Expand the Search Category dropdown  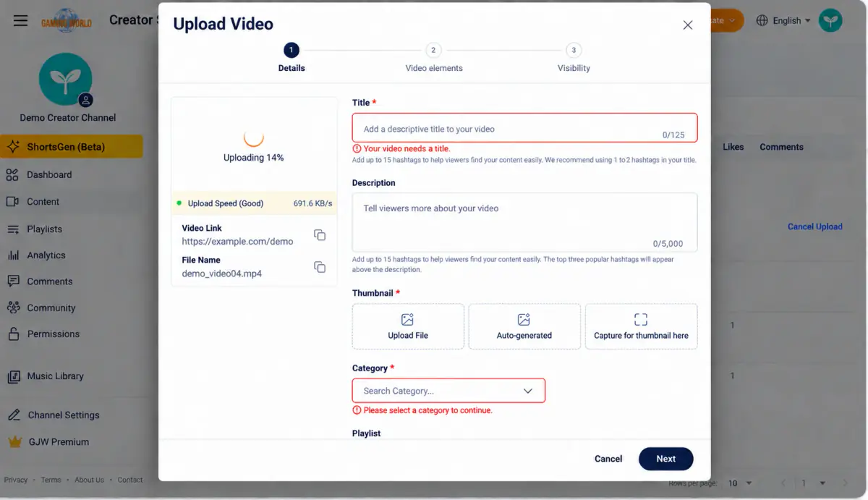point(448,391)
